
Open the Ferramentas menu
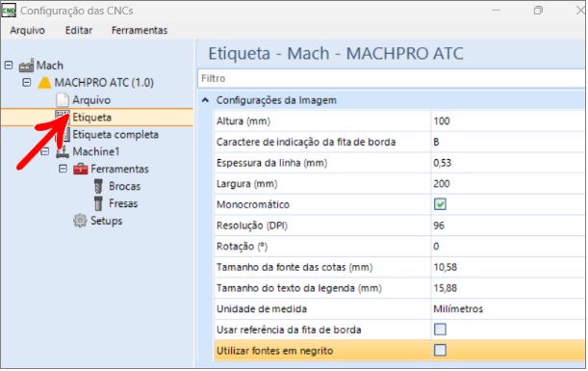140,30
